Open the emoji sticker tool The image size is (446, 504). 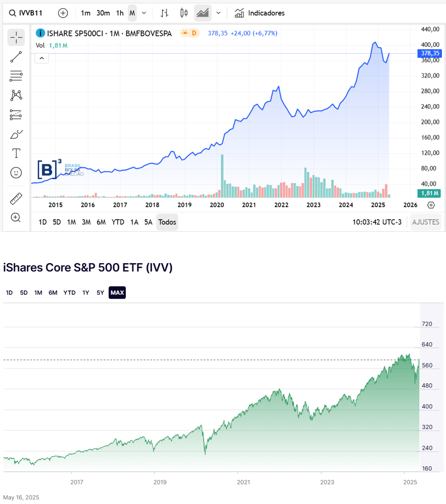(x=16, y=173)
